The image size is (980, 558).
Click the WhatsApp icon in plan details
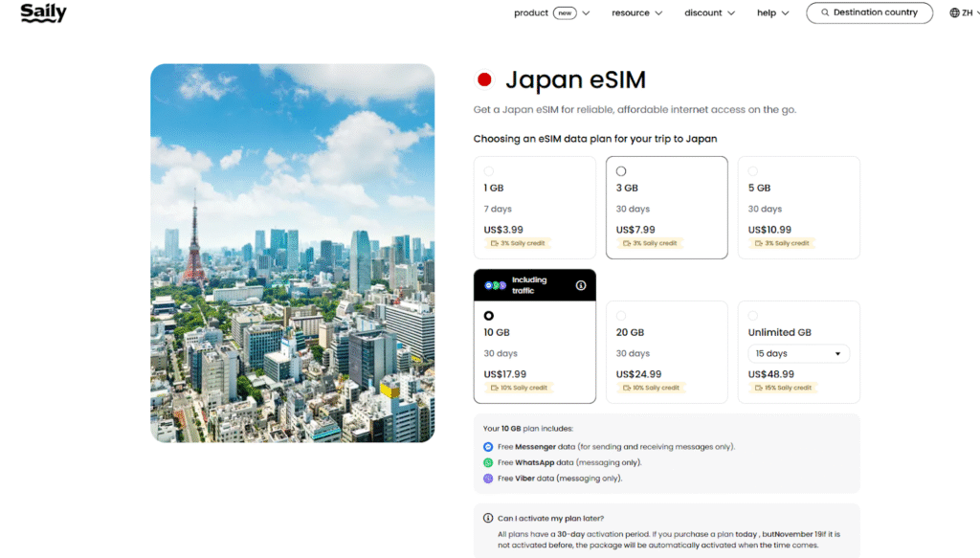pos(488,462)
